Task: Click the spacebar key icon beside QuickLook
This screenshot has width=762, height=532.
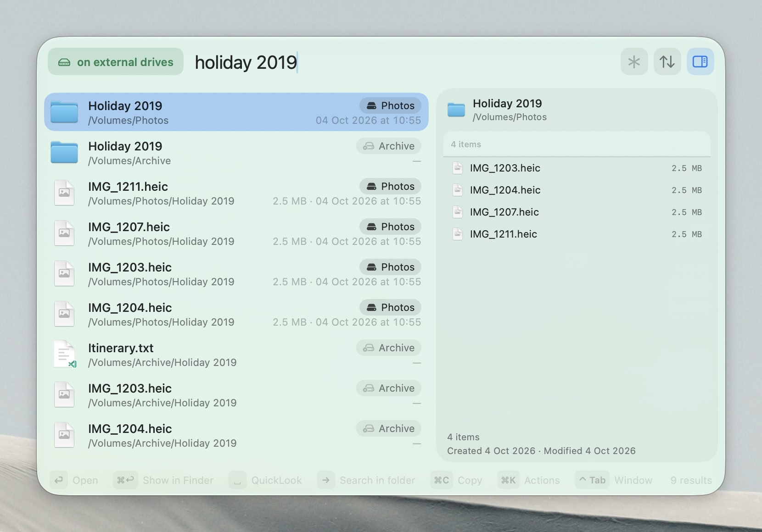Action: click(x=237, y=480)
